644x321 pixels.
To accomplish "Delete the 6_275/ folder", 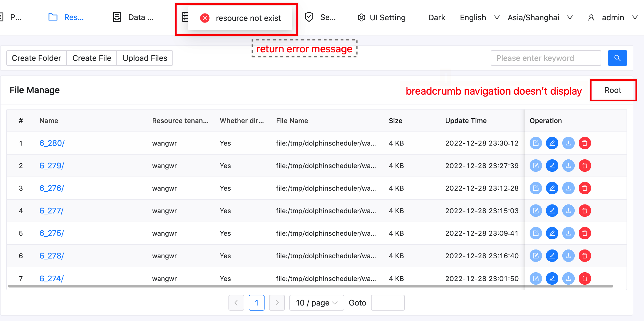I will (x=585, y=233).
